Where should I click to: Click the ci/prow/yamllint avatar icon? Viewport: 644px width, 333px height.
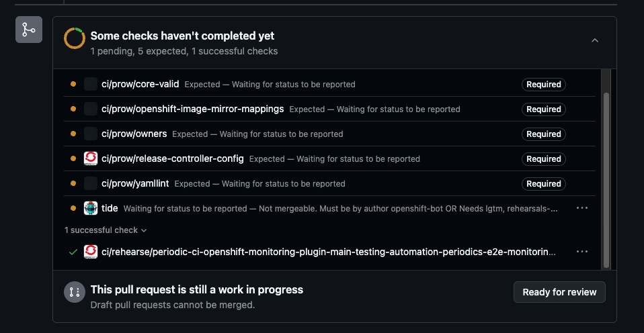[91, 183]
